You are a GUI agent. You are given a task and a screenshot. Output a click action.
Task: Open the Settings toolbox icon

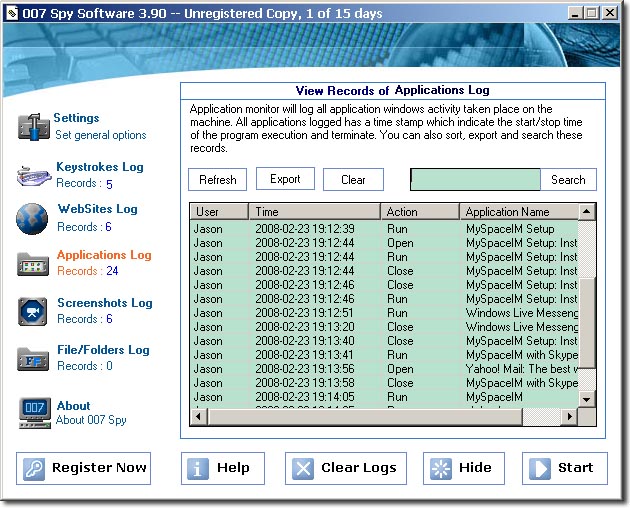tap(34, 127)
